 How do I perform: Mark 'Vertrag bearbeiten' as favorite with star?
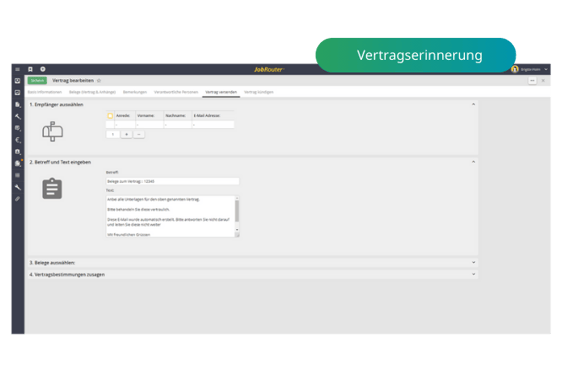(x=99, y=81)
